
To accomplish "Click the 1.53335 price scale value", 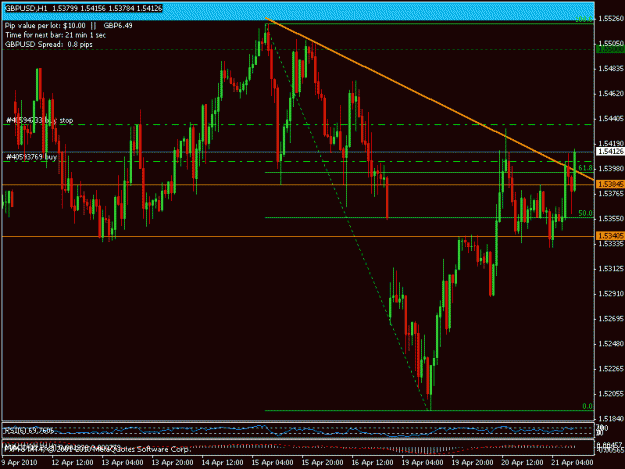I will 611,244.
